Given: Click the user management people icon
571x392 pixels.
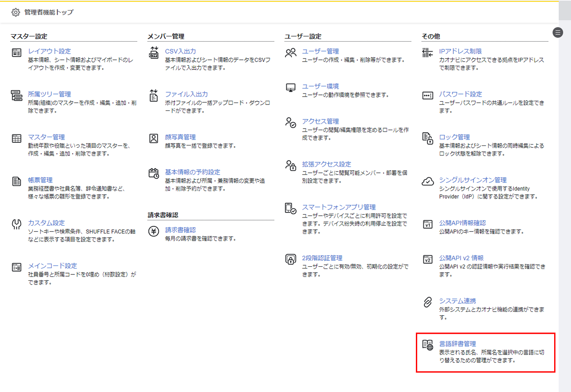Looking at the screenshot, I should click(291, 53).
